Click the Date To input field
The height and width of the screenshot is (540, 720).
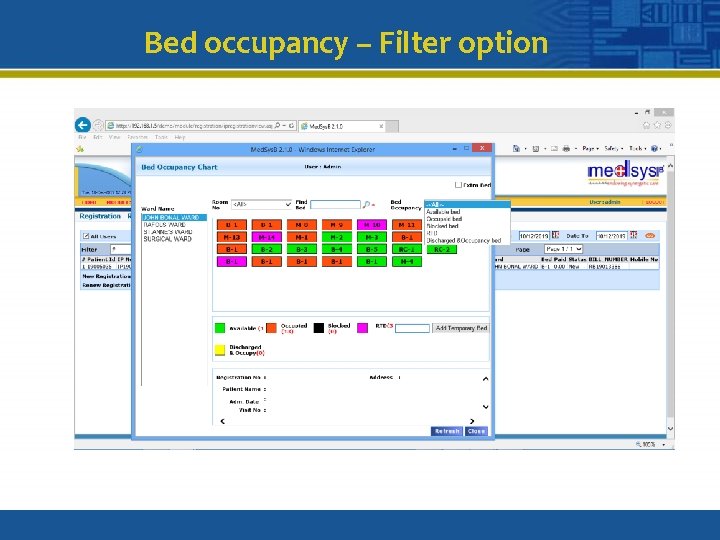point(612,236)
